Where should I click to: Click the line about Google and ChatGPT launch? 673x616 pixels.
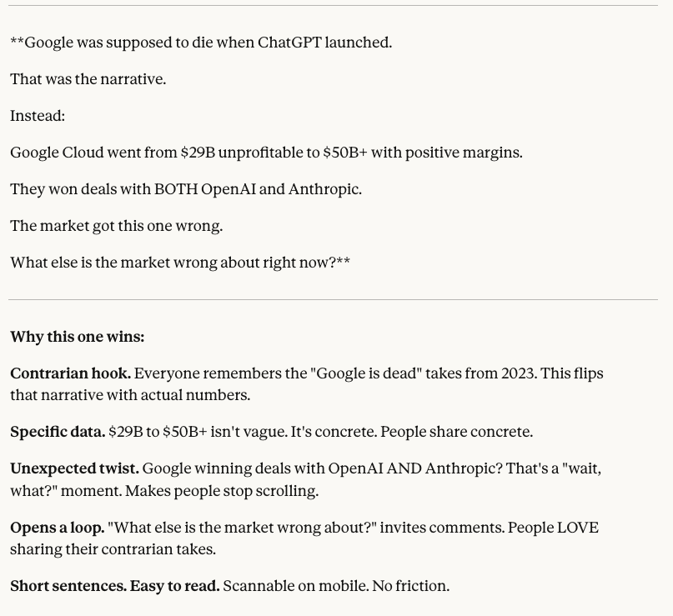(201, 43)
